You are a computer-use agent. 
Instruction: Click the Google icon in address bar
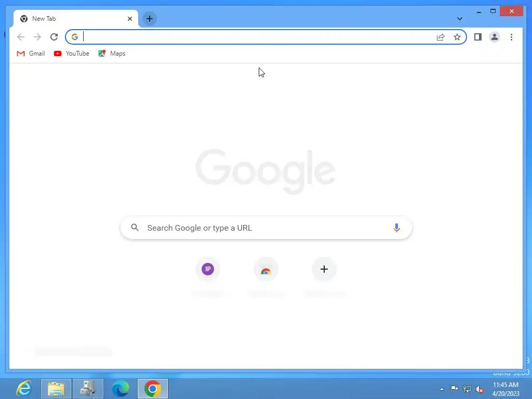click(75, 37)
